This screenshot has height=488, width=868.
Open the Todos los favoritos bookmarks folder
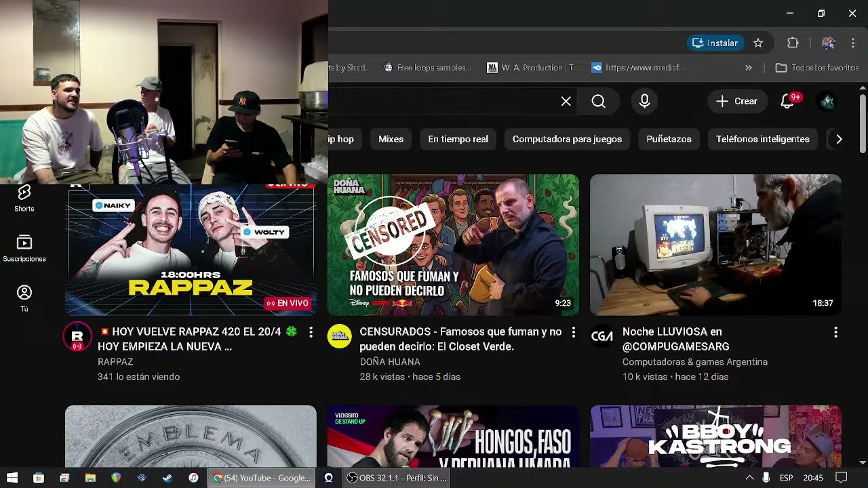click(817, 68)
